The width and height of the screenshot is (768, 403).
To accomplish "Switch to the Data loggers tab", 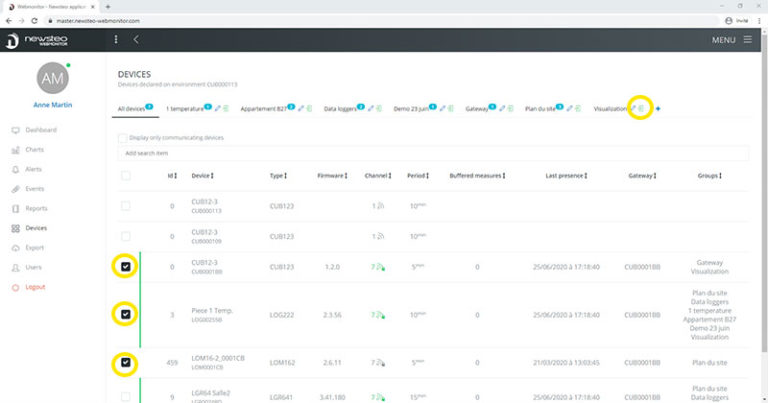I will 340,109.
